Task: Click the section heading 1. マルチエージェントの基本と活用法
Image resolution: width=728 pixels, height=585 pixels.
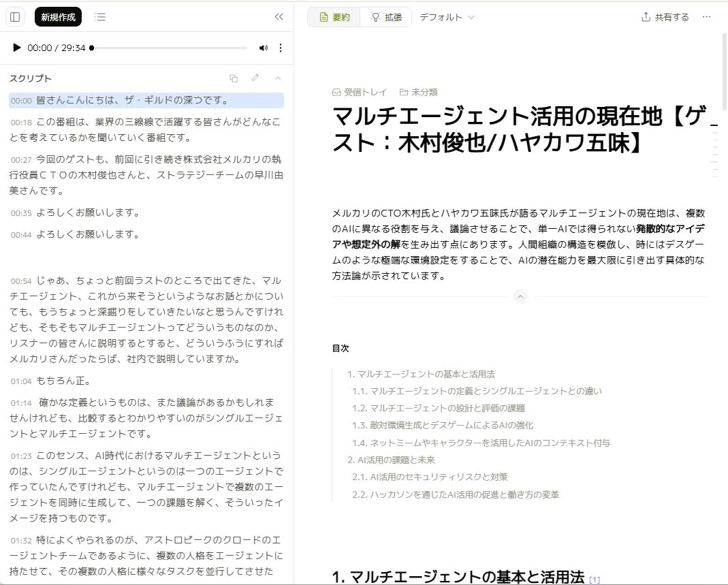Action: point(458,577)
